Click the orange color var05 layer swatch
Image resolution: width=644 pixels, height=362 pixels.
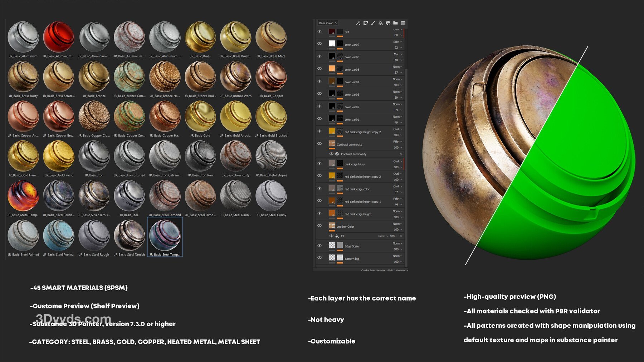332,69
